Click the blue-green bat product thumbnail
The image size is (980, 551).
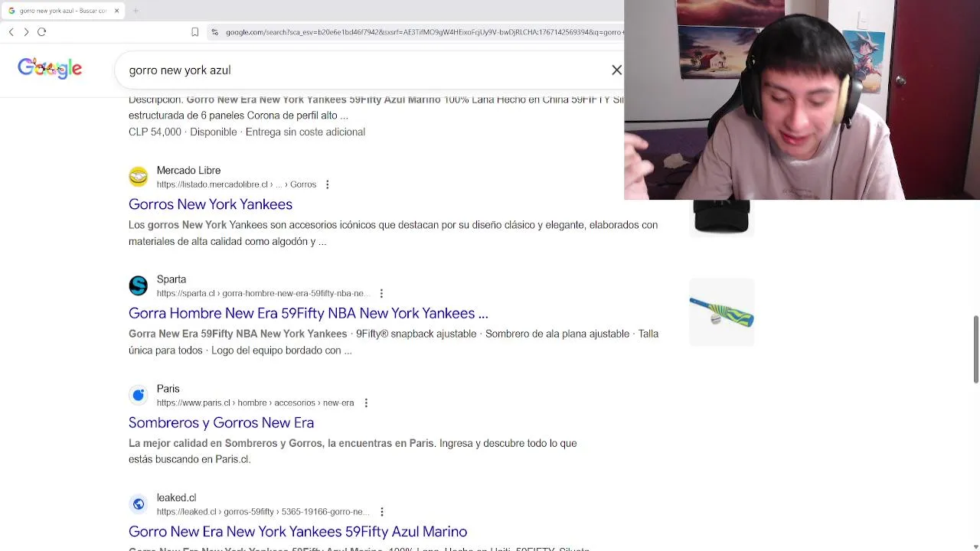[721, 312]
